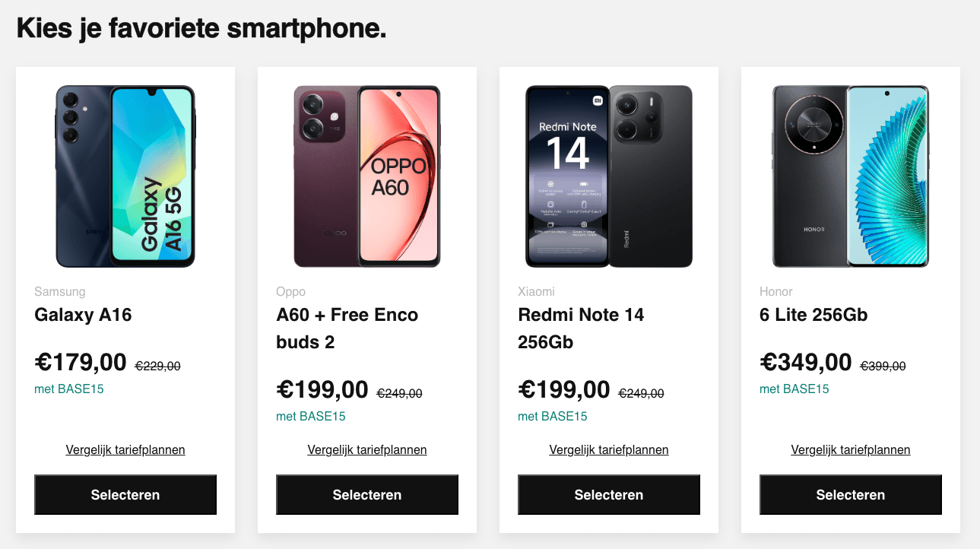This screenshot has width=980, height=549.
Task: Open the 6 Lite 256Gb product title
Action: click(x=813, y=315)
